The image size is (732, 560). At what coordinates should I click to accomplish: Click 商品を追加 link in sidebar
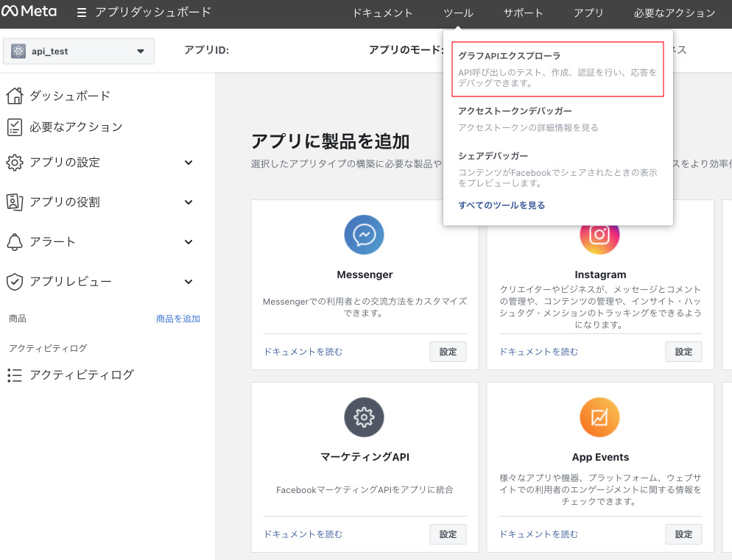click(177, 319)
